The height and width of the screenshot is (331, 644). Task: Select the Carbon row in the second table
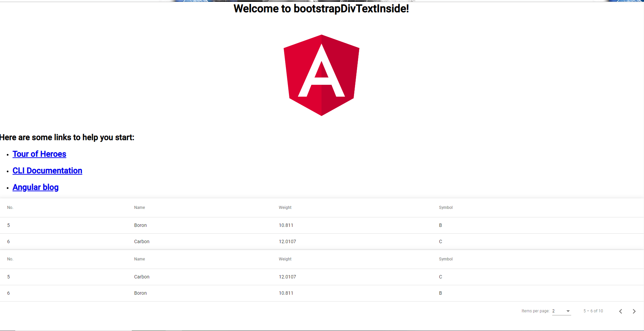tap(142, 277)
